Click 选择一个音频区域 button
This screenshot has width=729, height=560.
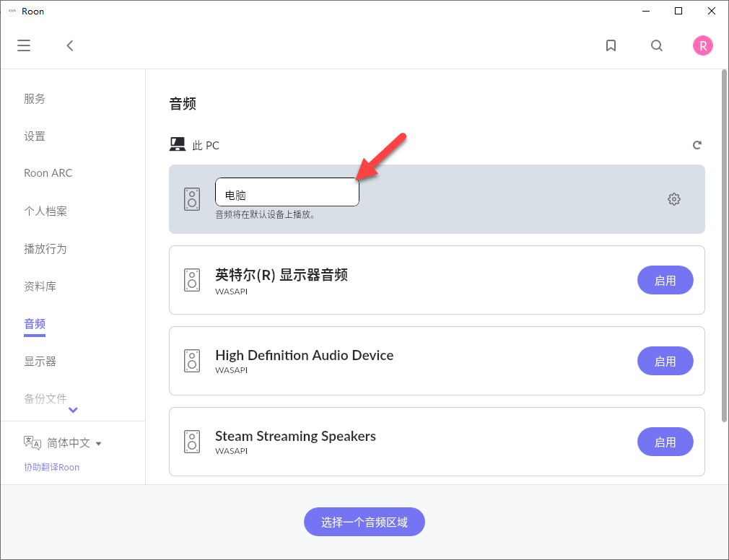tap(364, 522)
